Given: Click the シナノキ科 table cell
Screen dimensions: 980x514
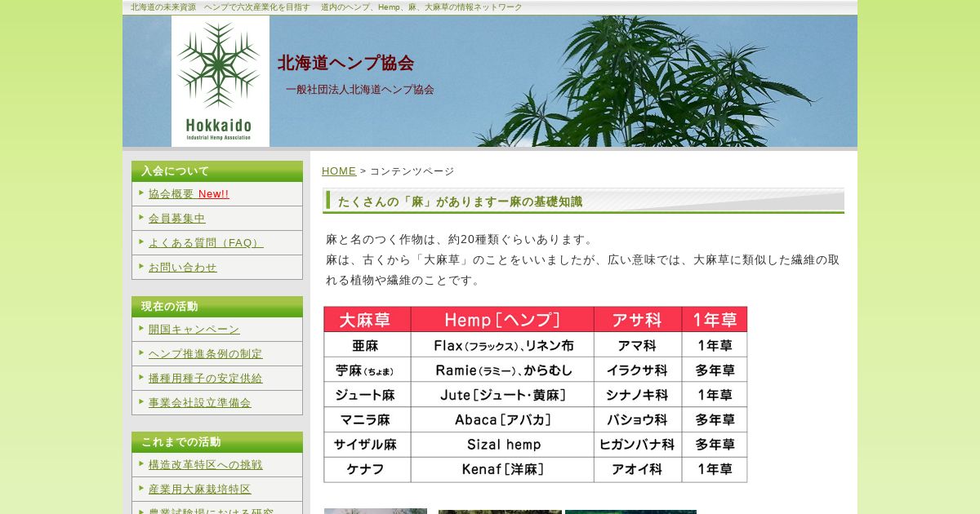Looking at the screenshot, I should point(638,395).
